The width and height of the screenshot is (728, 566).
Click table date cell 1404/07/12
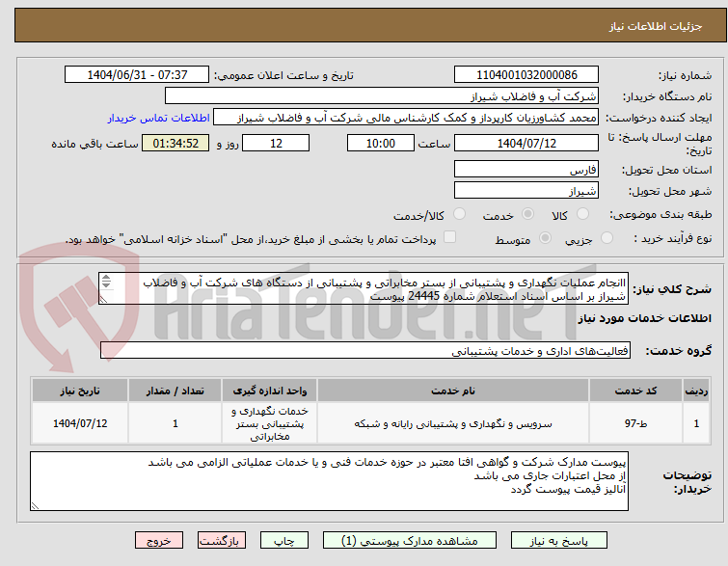(80, 423)
